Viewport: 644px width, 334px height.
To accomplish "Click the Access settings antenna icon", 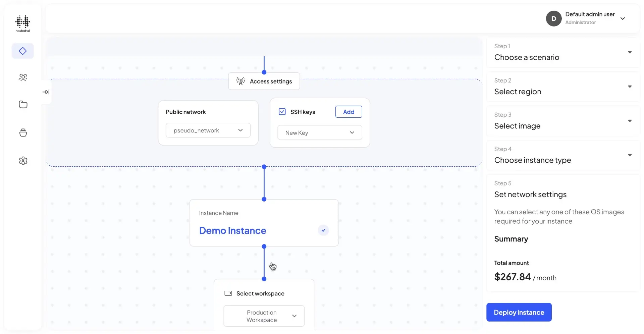I will coord(240,81).
